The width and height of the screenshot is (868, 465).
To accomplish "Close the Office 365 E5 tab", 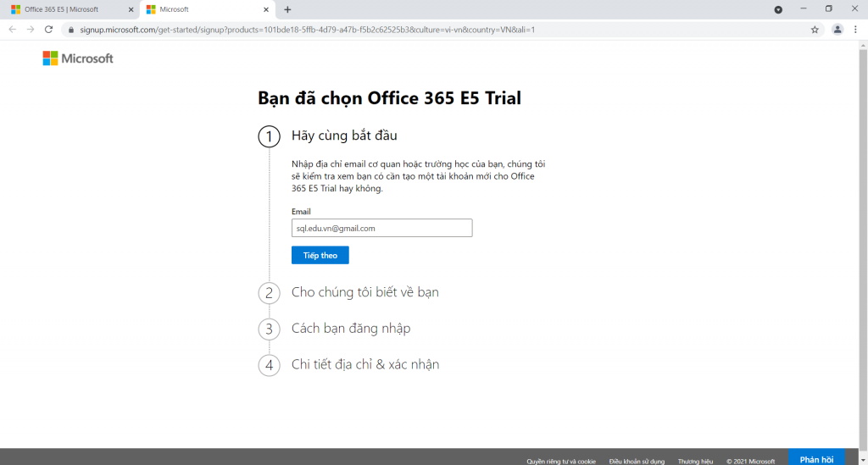I will tap(131, 9).
